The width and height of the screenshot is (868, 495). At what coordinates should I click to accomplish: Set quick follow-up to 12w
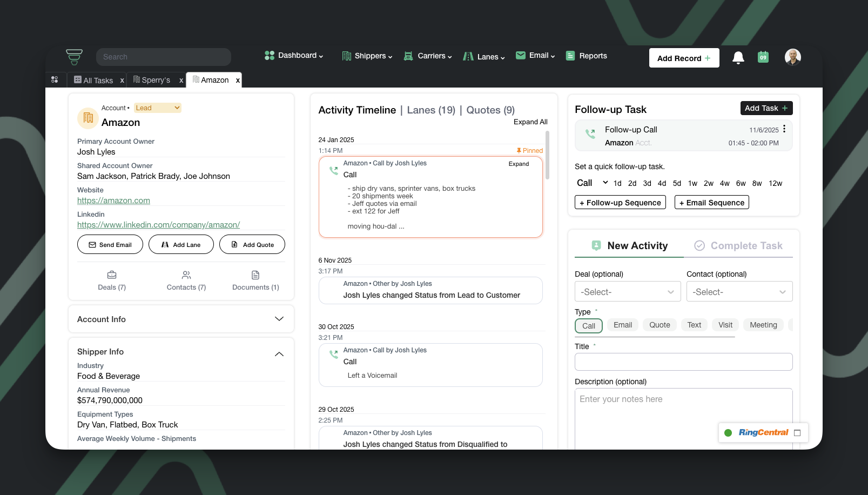[x=776, y=183]
